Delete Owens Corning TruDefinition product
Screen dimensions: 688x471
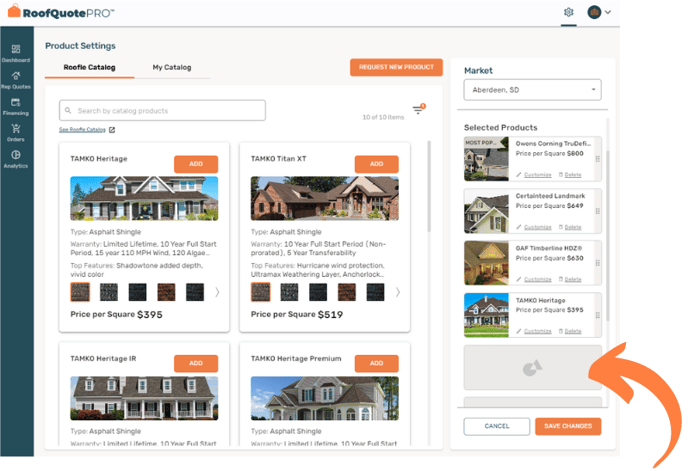click(x=570, y=175)
